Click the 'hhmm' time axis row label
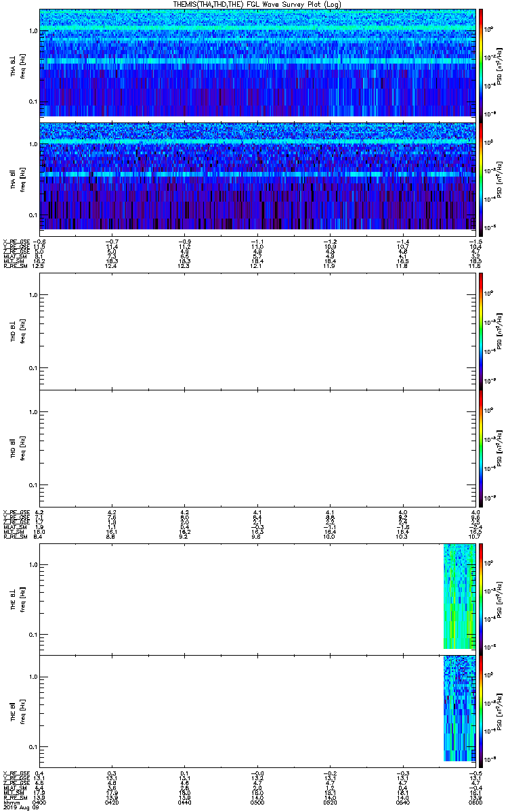 click(x=11, y=802)
